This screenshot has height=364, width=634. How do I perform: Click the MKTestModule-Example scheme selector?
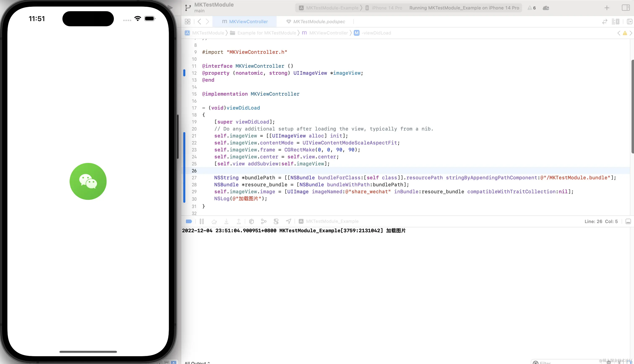pos(329,8)
